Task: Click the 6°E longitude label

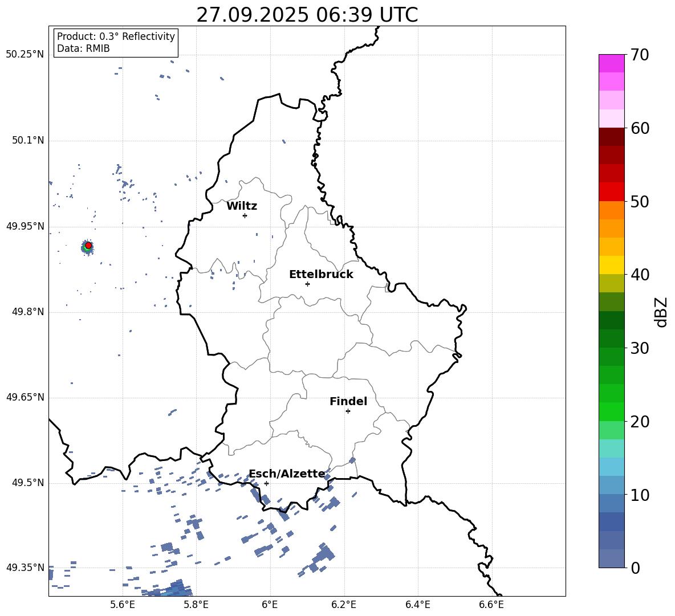Action: click(270, 605)
